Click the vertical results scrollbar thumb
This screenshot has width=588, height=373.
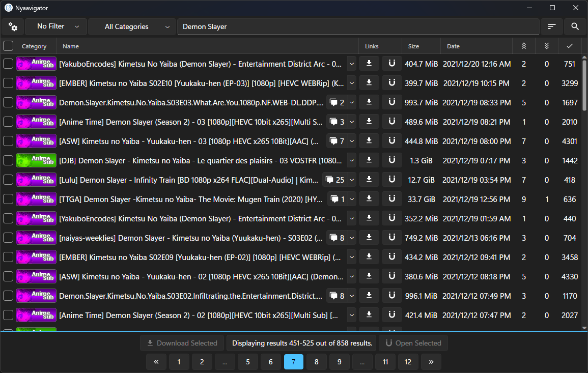(x=584, y=85)
